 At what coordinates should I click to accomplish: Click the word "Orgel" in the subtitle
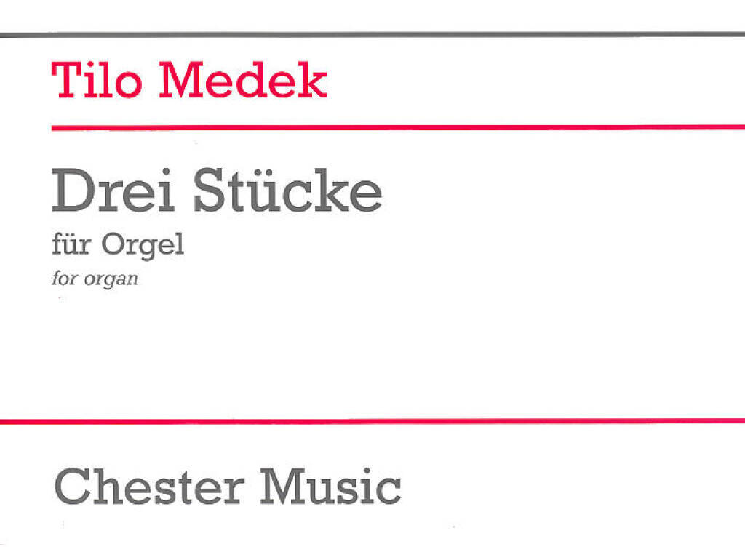[143, 246]
